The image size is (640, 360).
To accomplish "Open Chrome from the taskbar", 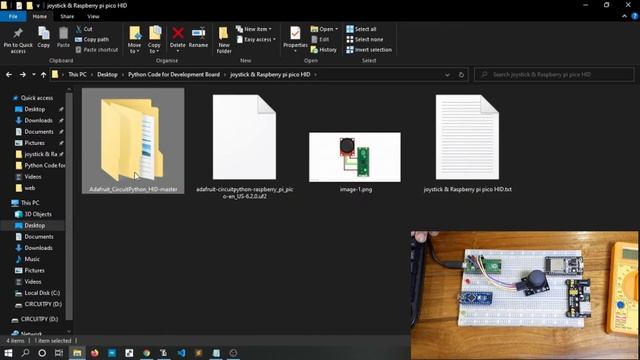I will (x=147, y=353).
